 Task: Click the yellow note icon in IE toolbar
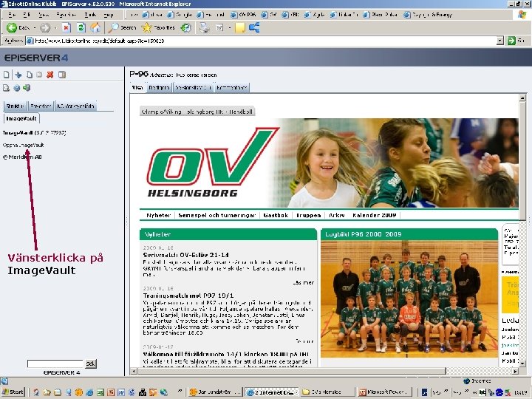[240, 27]
